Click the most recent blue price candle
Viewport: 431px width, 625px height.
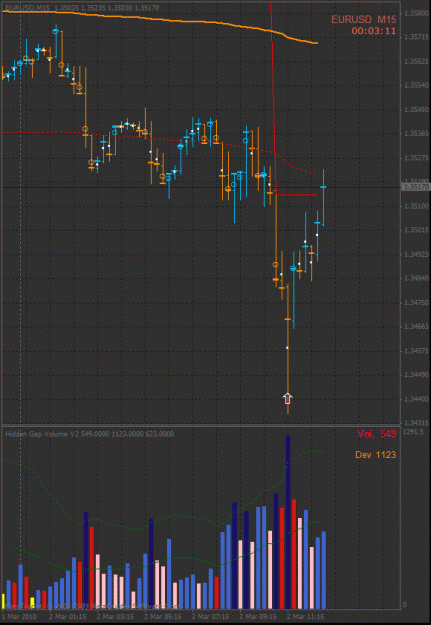tap(323, 198)
